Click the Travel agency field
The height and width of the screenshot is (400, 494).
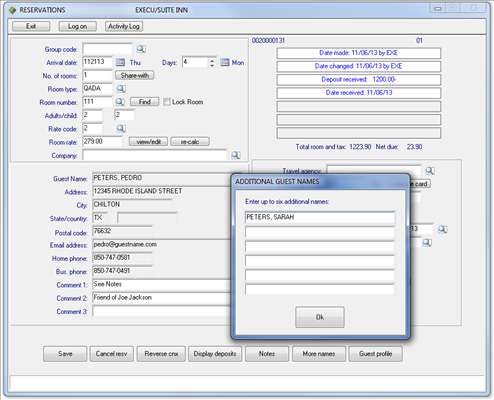(374, 171)
